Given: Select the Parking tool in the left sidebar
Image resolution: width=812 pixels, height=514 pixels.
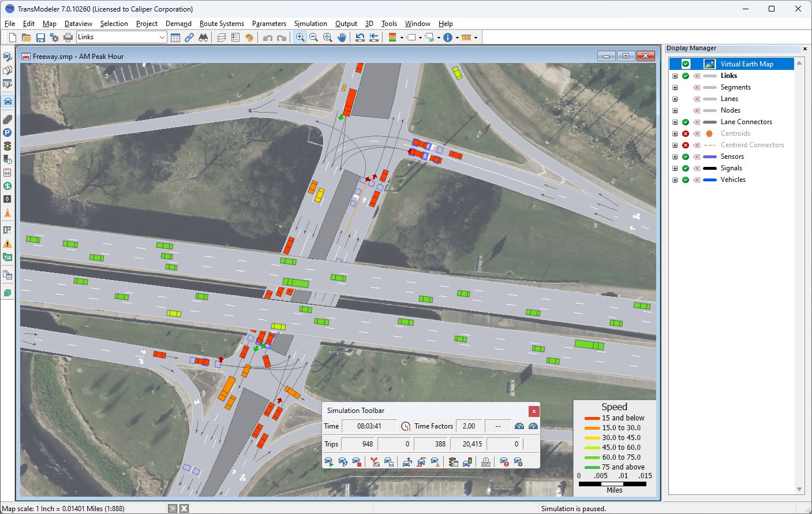Looking at the screenshot, I should tap(7, 132).
